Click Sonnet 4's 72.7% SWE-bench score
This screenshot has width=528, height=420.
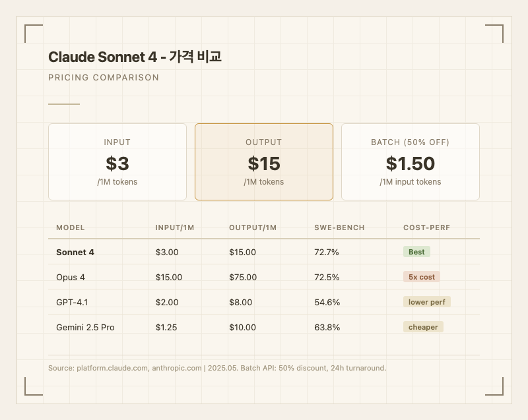327,252
